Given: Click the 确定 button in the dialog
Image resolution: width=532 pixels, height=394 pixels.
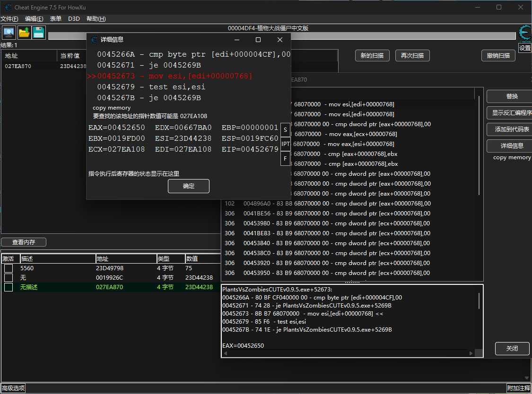Looking at the screenshot, I should [x=188, y=186].
